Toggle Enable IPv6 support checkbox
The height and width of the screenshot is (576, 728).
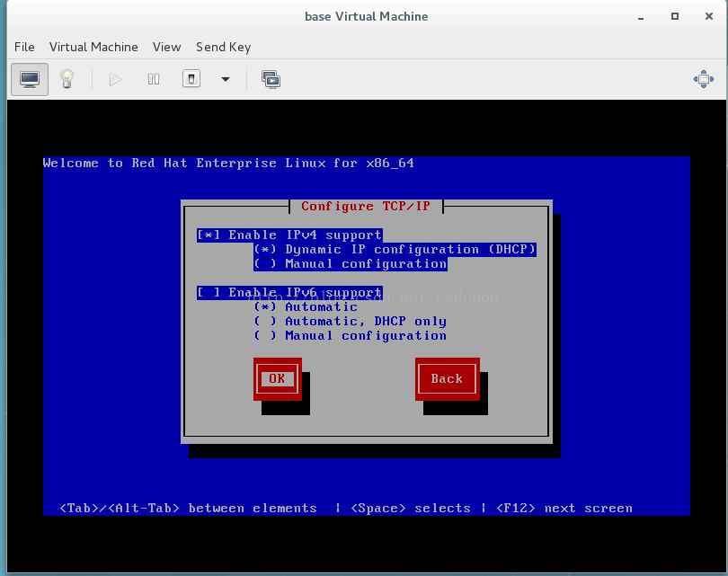click(289, 292)
